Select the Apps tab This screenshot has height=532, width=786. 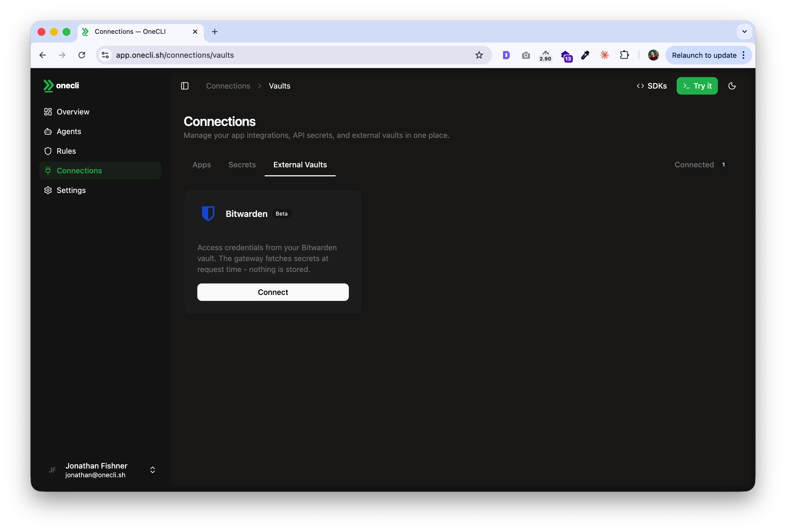click(202, 165)
